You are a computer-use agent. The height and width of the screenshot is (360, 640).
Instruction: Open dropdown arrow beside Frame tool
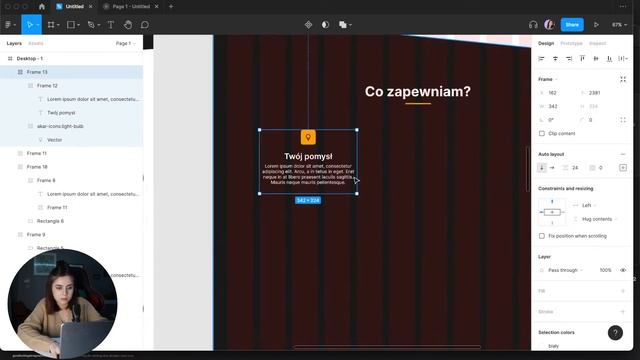(x=58, y=25)
